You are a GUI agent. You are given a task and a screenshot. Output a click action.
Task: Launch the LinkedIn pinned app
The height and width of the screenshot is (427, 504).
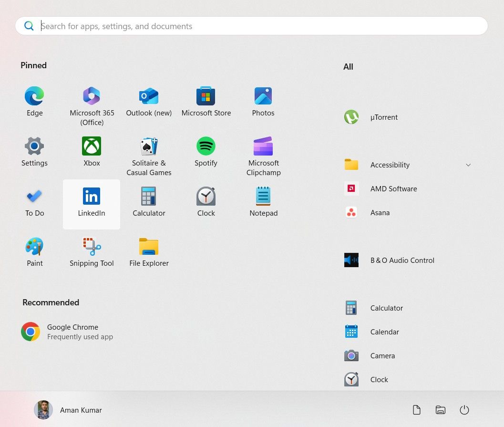coord(92,204)
